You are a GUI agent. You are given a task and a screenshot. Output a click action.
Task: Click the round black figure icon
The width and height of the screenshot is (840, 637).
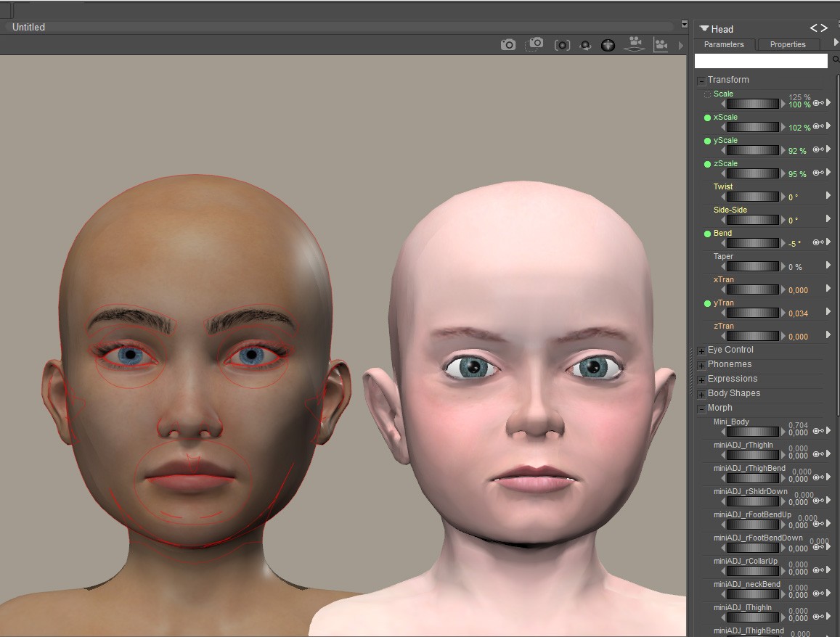(x=608, y=45)
